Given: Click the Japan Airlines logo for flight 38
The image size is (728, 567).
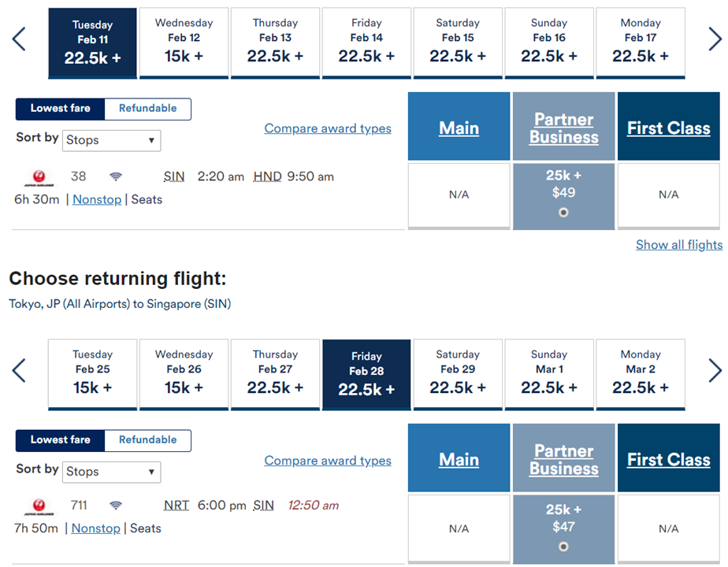Looking at the screenshot, I should [x=39, y=178].
